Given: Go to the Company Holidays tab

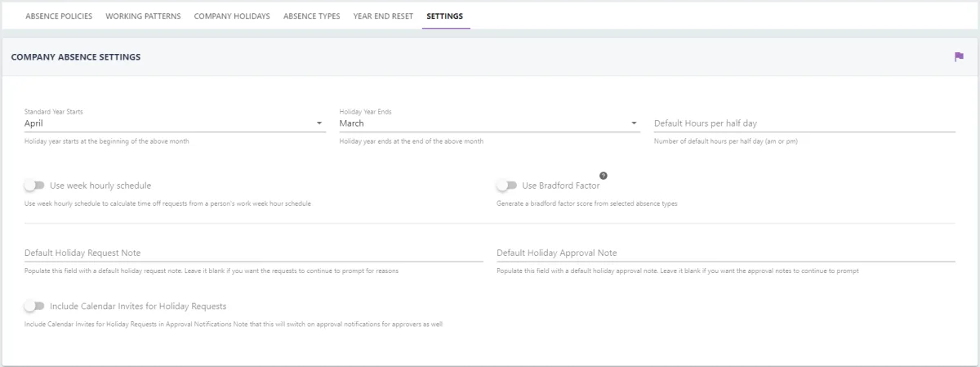Looking at the screenshot, I should coord(232,16).
